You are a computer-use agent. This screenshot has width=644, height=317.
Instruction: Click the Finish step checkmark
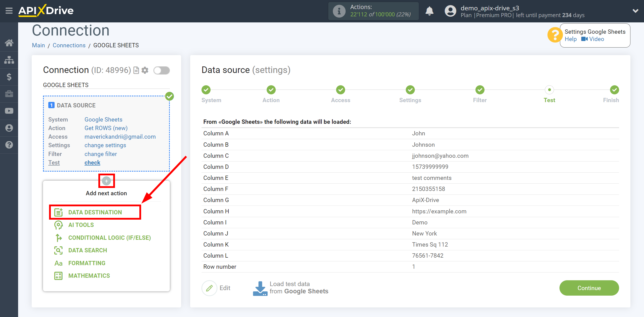[x=614, y=90]
